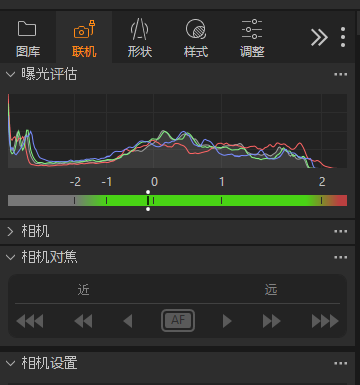360x385 pixels.
Task: Move focus farther with single right arrow
Action: 227,321
